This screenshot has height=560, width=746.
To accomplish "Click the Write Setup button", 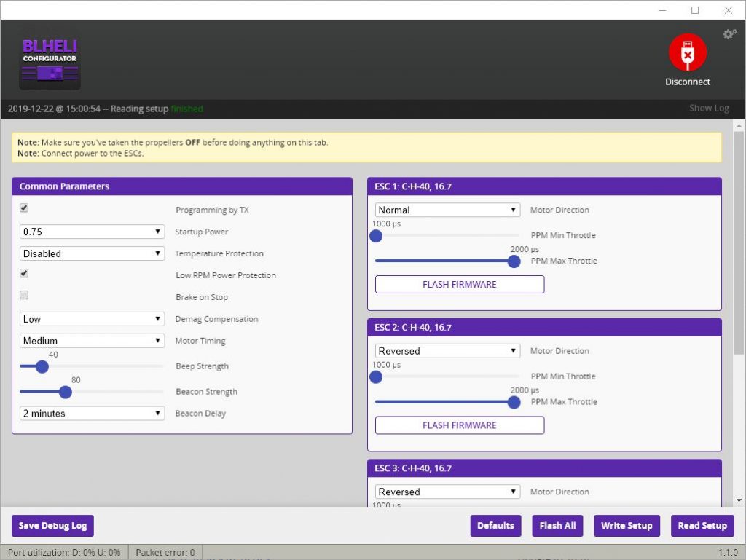I will (627, 525).
